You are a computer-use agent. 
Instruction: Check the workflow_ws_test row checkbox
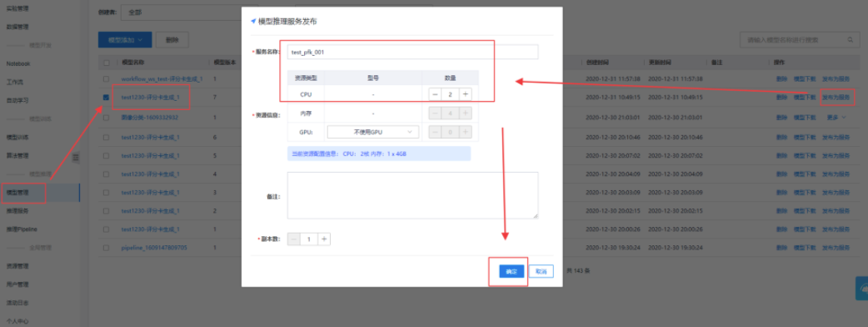pyautogui.click(x=107, y=79)
